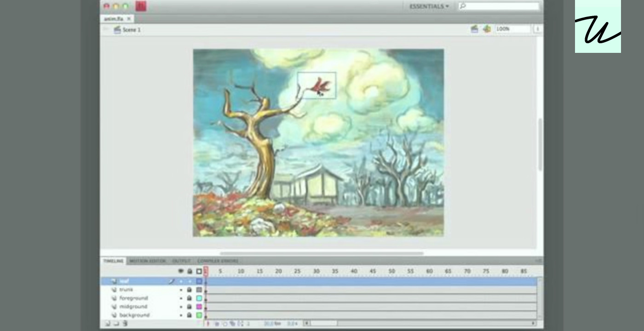Hide the trunk layer via visibility dot

click(181, 290)
